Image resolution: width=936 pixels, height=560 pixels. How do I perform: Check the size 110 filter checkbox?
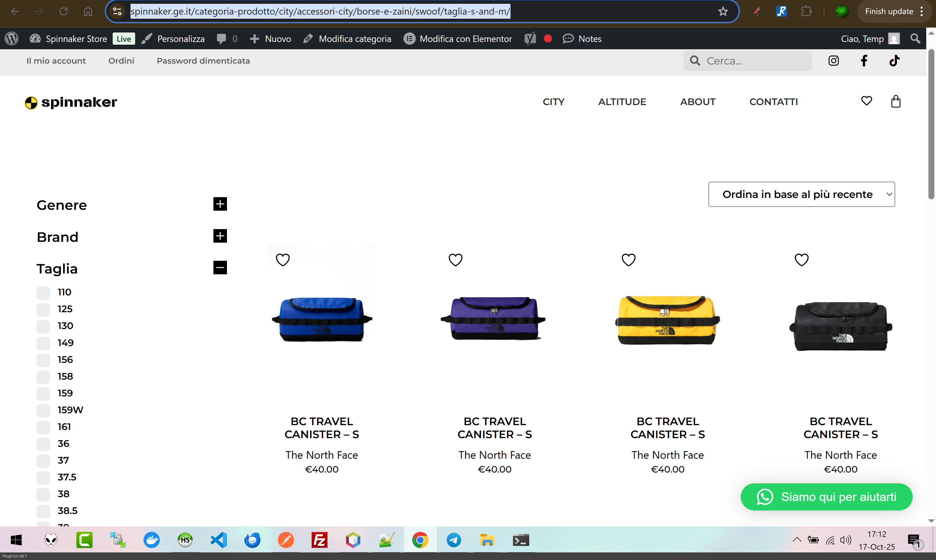click(43, 292)
